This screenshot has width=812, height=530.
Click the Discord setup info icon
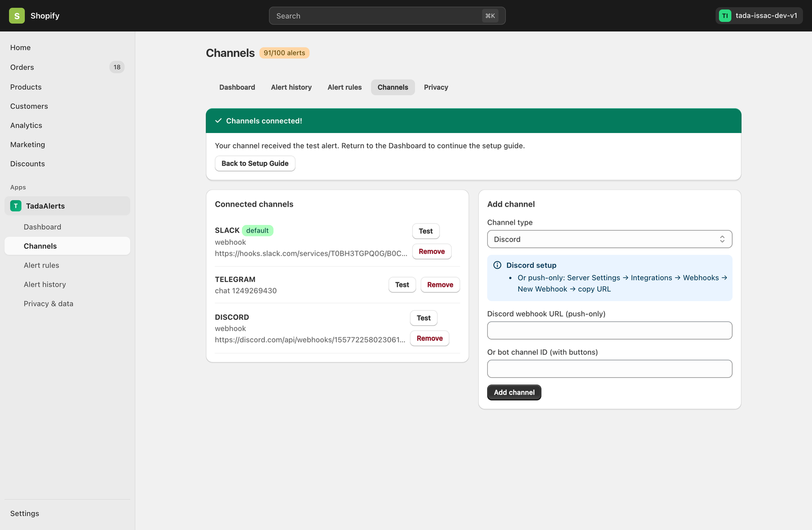tap(497, 265)
